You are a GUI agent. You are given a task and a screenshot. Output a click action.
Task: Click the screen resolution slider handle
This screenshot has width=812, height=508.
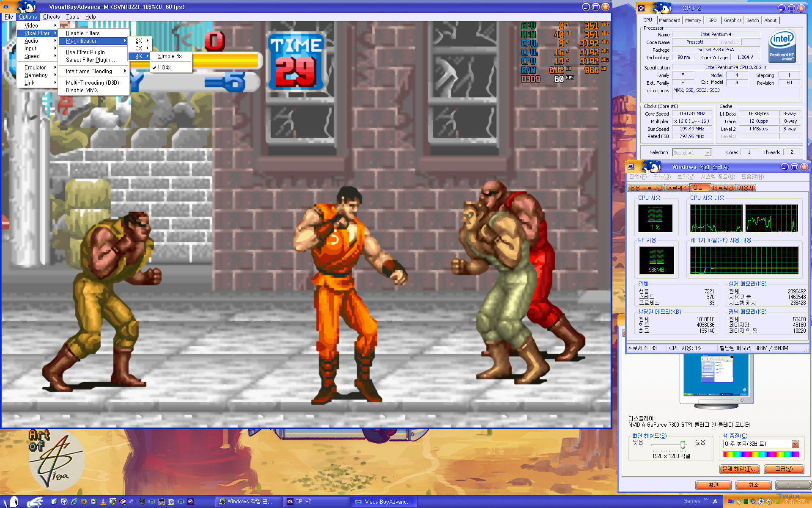click(683, 445)
